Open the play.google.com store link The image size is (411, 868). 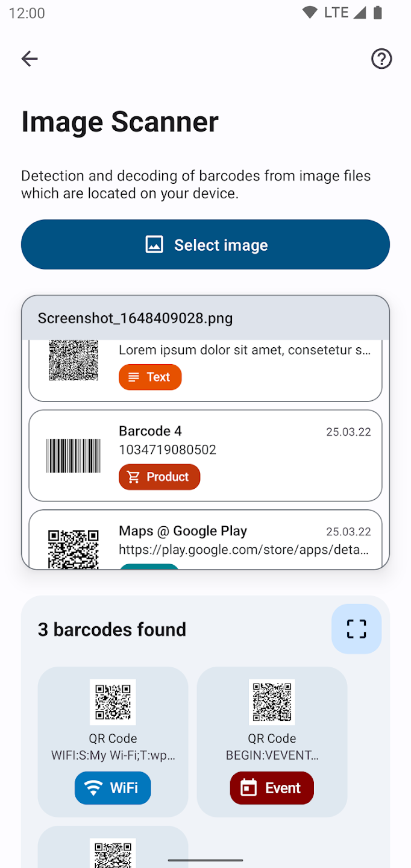click(243, 550)
